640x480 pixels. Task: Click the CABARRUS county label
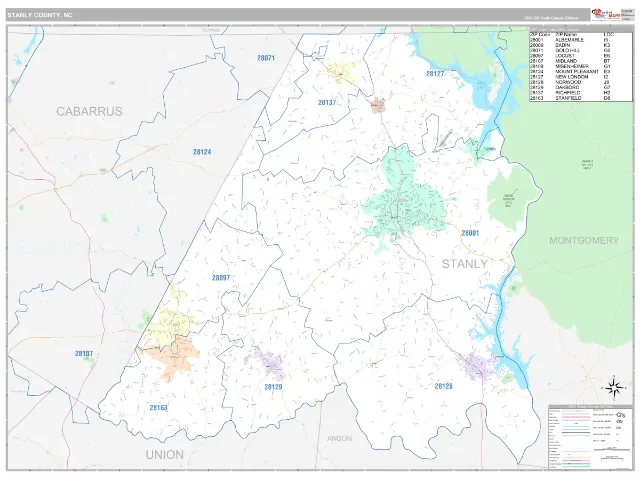[x=89, y=111]
